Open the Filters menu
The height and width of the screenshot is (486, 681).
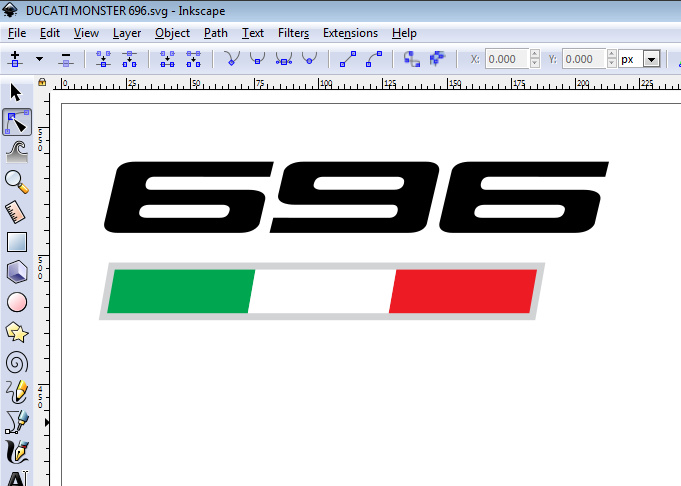[293, 33]
